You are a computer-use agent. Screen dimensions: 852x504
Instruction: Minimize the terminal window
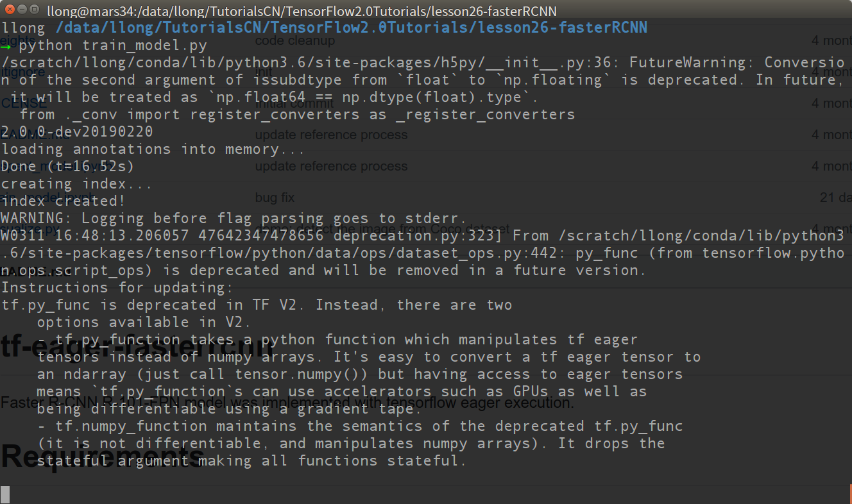point(21,10)
